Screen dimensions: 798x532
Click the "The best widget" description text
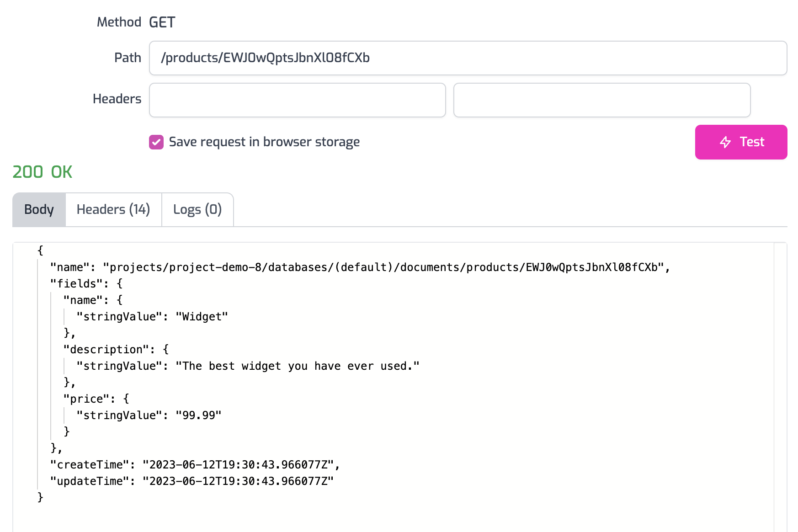click(x=297, y=366)
